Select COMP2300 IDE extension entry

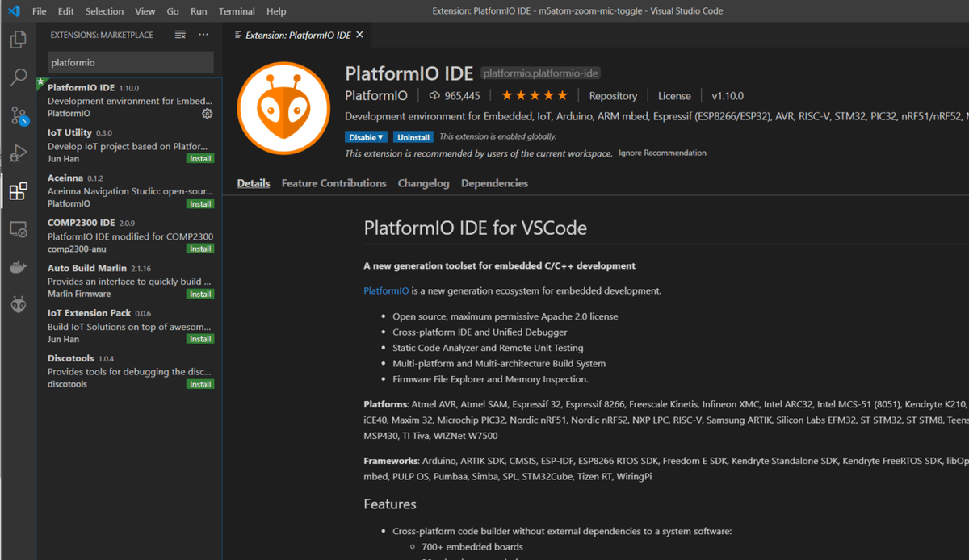pyautogui.click(x=129, y=236)
